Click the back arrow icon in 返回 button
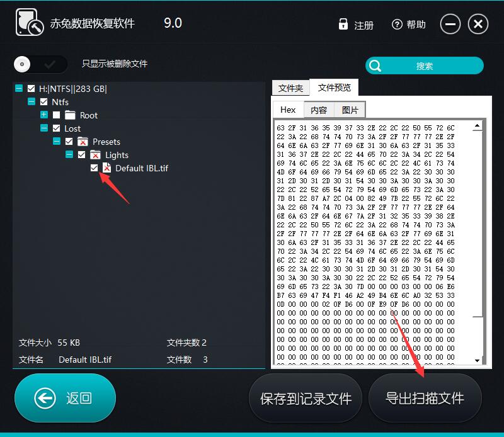 [43, 398]
